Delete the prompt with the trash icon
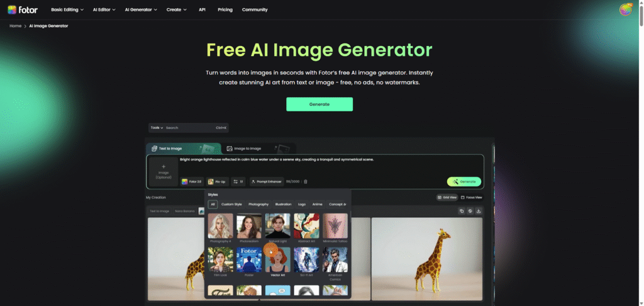644x306 pixels. (306, 181)
